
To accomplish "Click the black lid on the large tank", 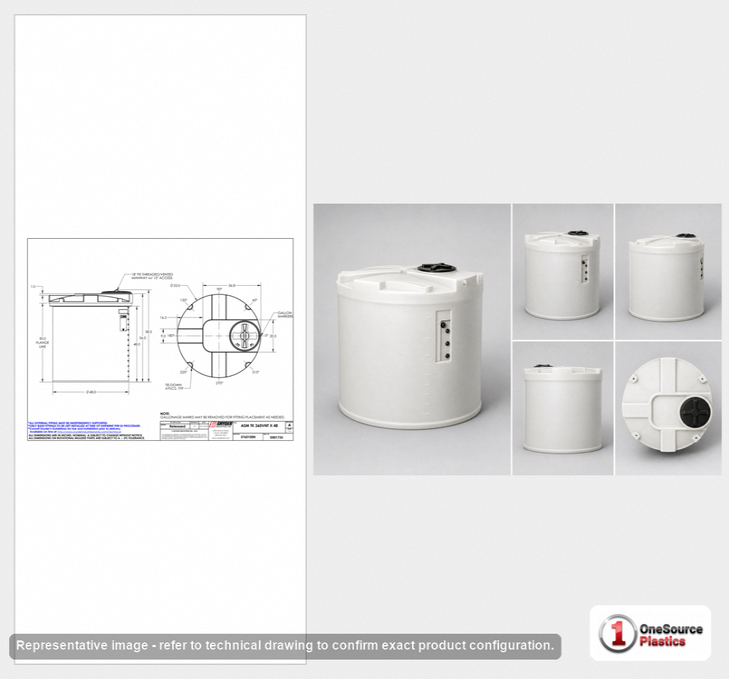I will [435, 267].
